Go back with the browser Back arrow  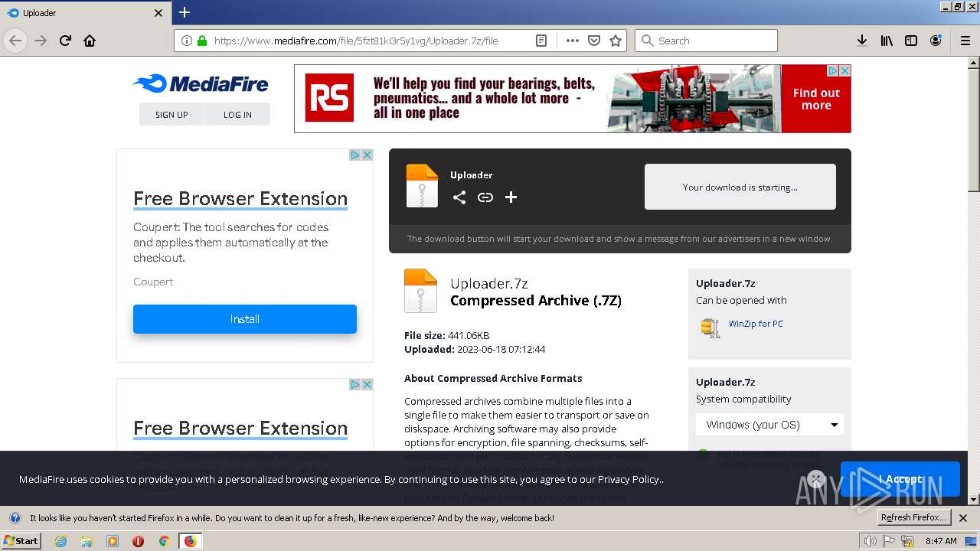tap(15, 41)
